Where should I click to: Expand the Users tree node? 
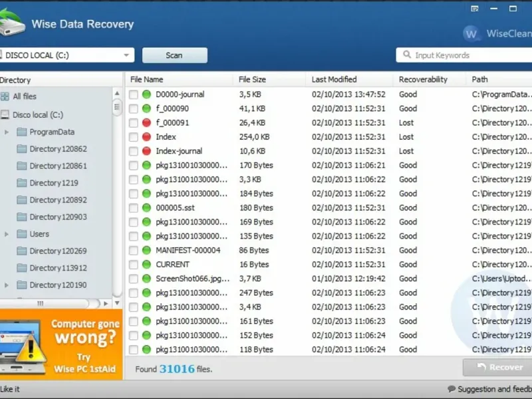[7, 234]
